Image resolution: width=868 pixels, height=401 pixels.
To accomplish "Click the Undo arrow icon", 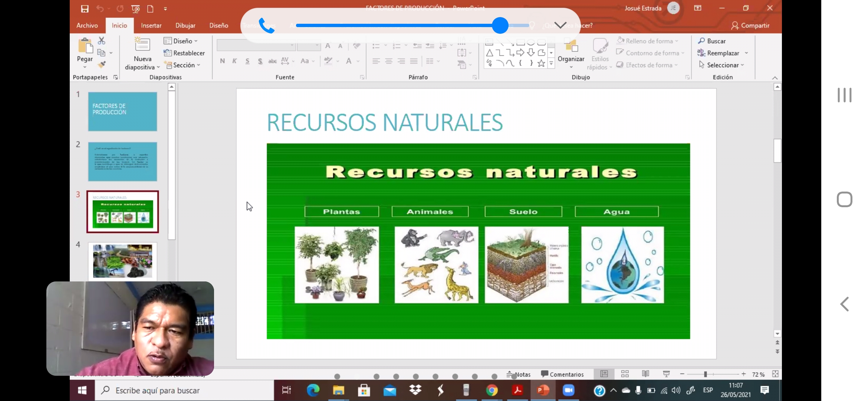I will (100, 9).
